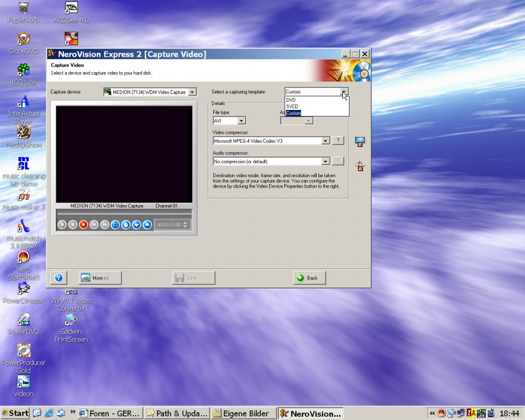Choose Custom in the template list
Viewport: 525px width, 420px height.
coord(317,113)
